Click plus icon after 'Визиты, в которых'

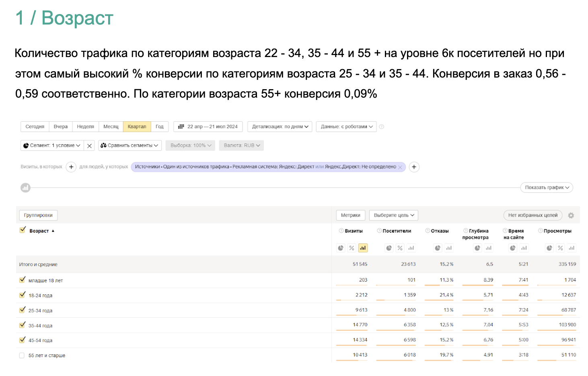pyautogui.click(x=71, y=167)
